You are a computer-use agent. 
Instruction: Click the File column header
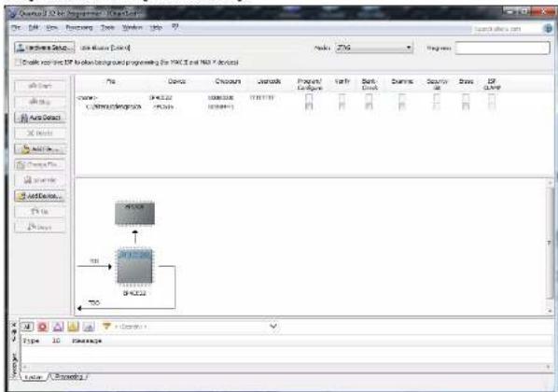coord(111,81)
